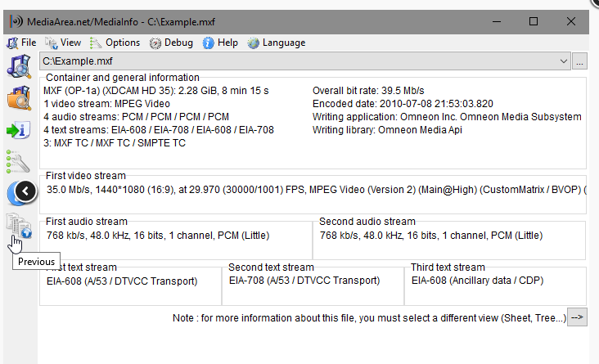Click the Open Folder sidebar icon
599x364 pixels.
click(x=18, y=97)
